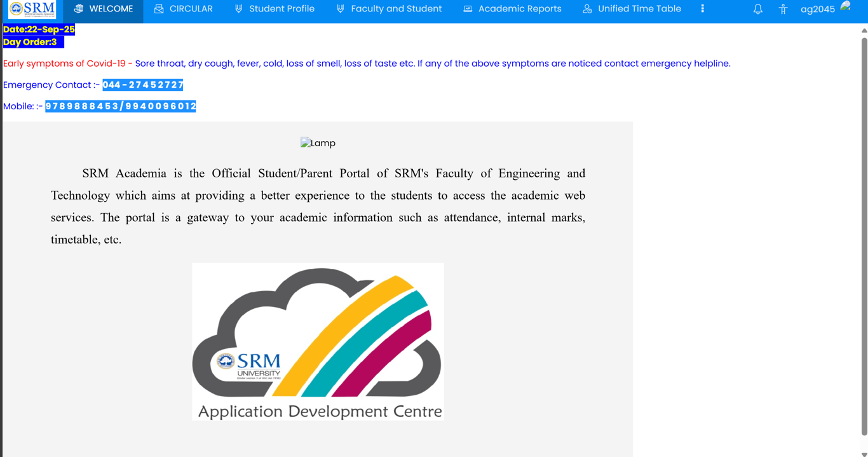Image resolution: width=868 pixels, height=457 pixels.
Task: Click the Date:22-Sep-25 label
Action: click(39, 29)
